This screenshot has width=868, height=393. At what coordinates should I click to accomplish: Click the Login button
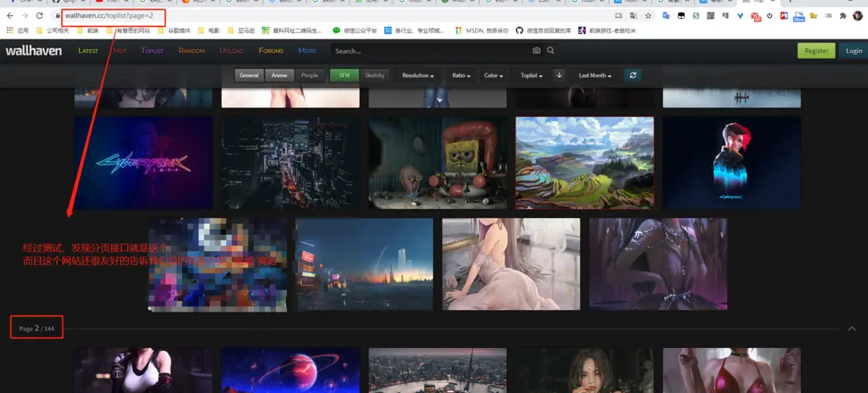[x=854, y=51]
